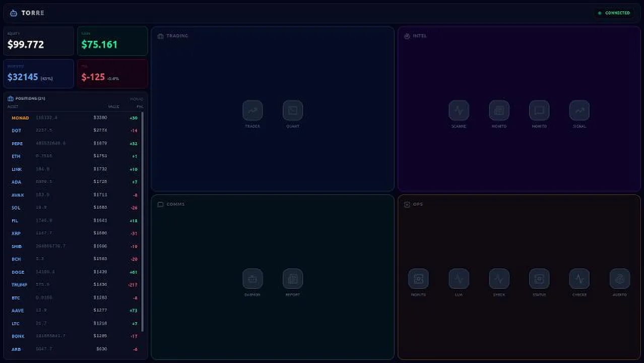Select the MONITO agent icon in Ops panel
The width and height of the screenshot is (644, 363).
(x=418, y=279)
